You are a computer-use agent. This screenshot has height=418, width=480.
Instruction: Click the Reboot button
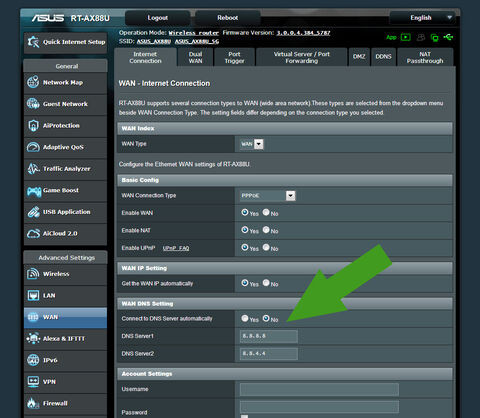click(x=228, y=18)
